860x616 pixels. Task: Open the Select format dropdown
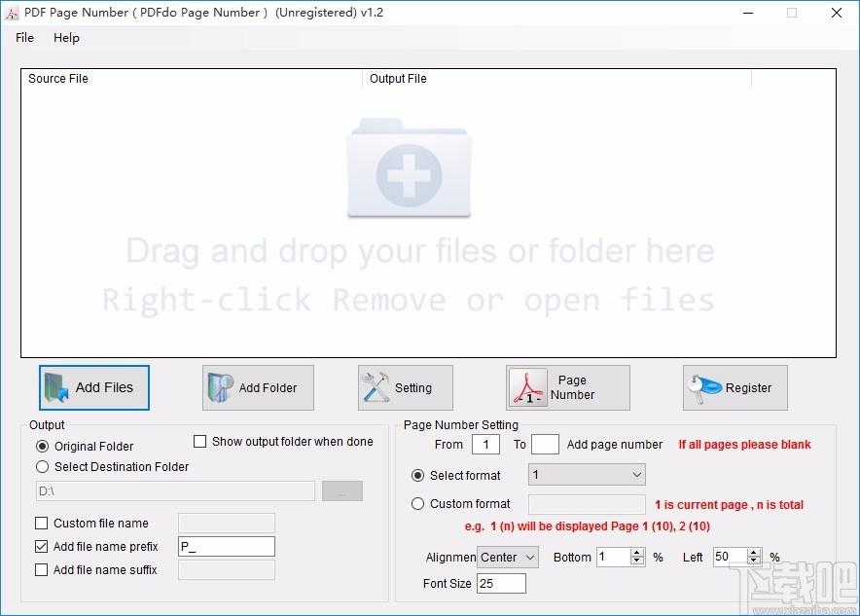point(587,475)
